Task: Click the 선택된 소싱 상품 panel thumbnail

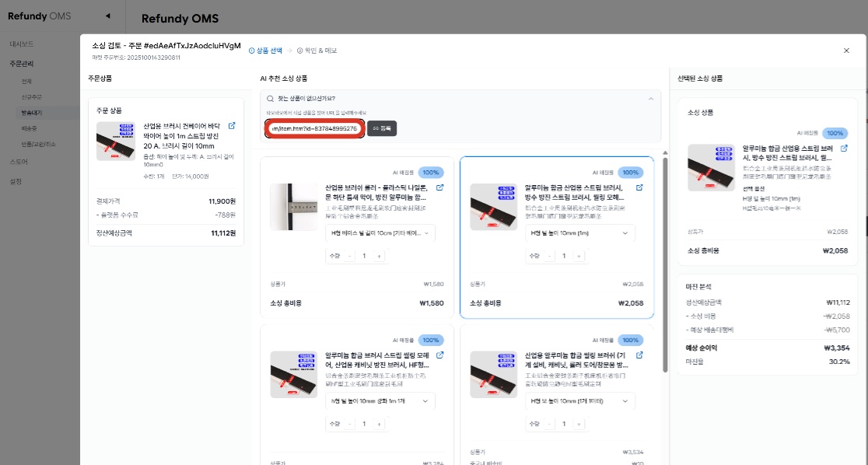Action: coord(712,168)
